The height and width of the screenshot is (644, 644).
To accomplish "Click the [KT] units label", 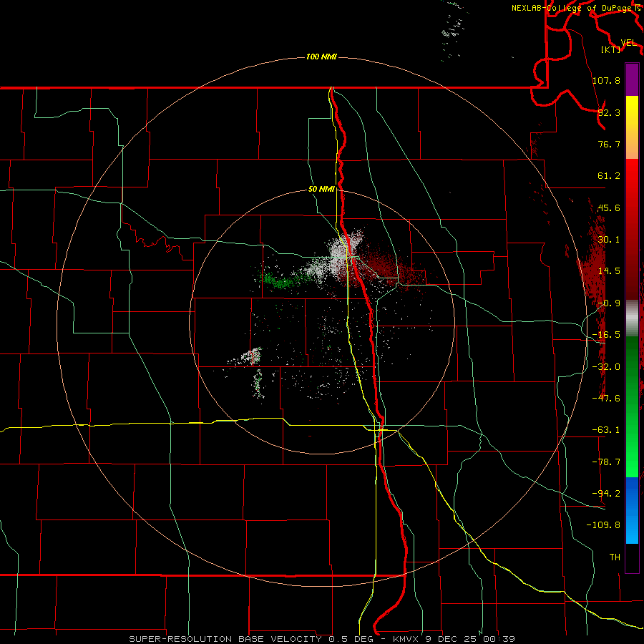I will [611, 49].
